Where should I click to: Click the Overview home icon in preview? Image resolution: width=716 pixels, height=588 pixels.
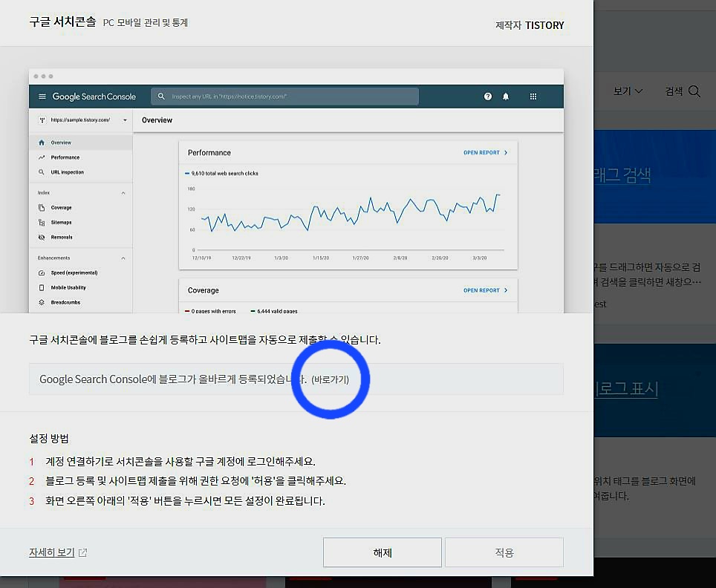42,143
